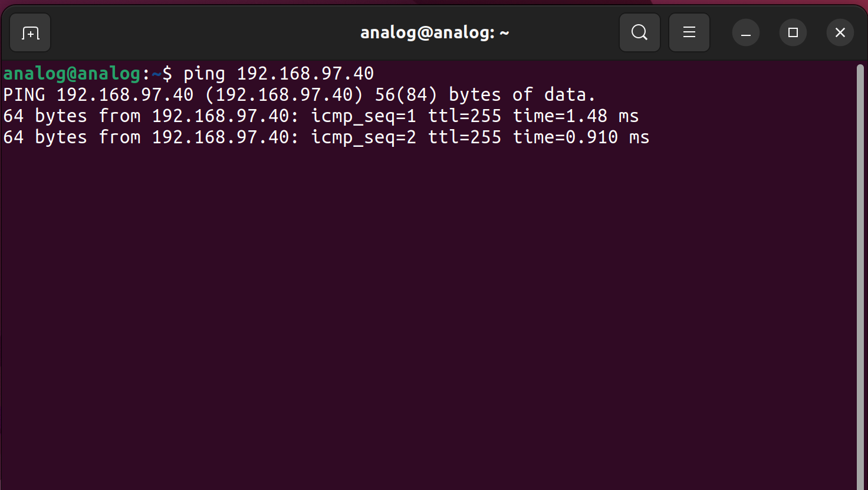
Task: Click the time=0.910 ms reading
Action: click(x=581, y=137)
